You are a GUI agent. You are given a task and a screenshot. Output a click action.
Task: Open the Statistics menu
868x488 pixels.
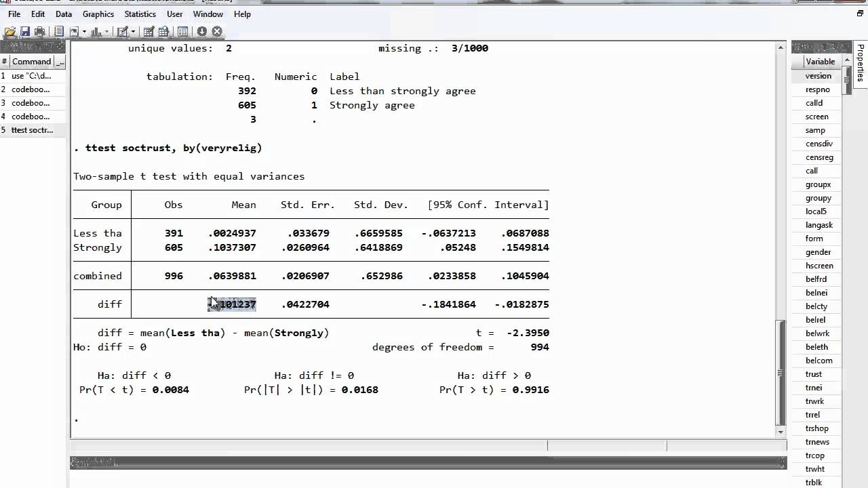[141, 14]
